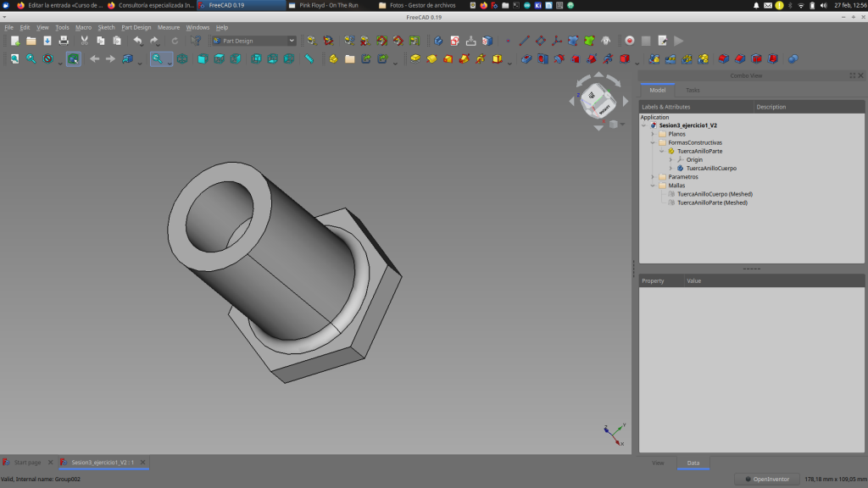Expand the Parametros folder node
The image size is (868, 488).
[652, 177]
